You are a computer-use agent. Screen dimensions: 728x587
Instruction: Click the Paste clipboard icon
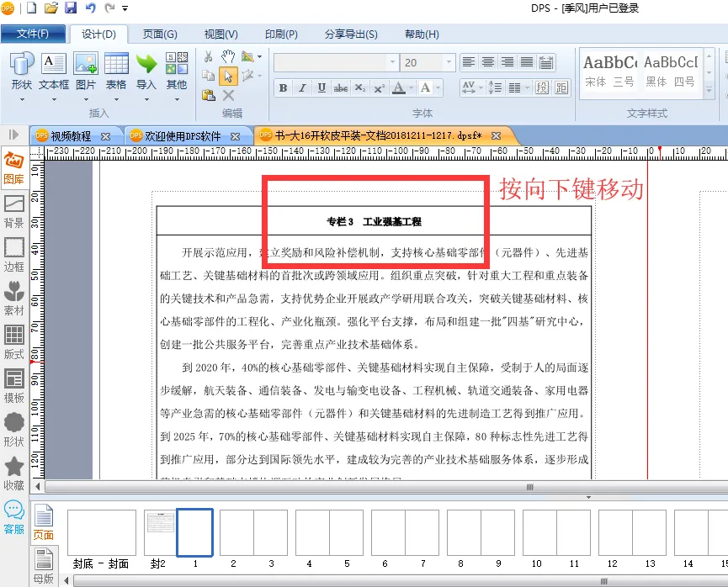point(209,95)
